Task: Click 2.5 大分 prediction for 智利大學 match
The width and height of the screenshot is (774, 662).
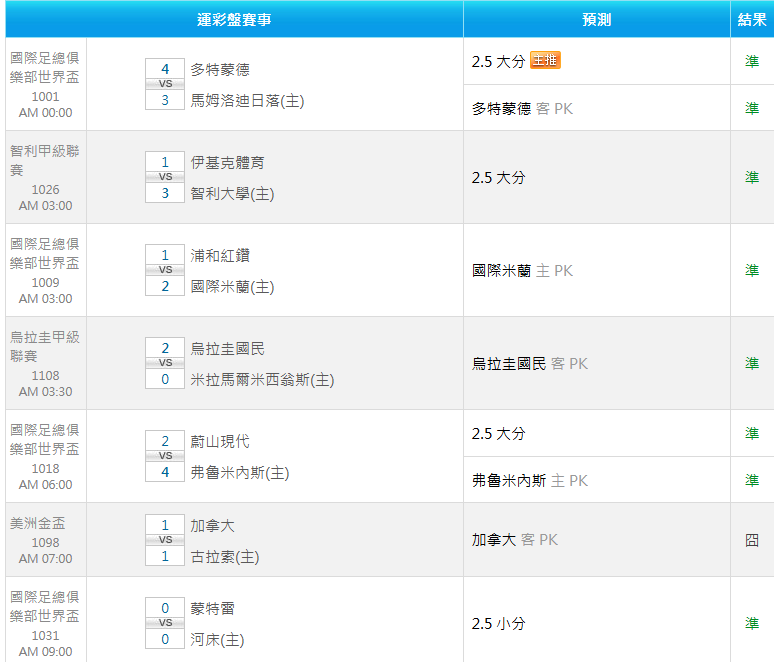Action: click(x=498, y=178)
